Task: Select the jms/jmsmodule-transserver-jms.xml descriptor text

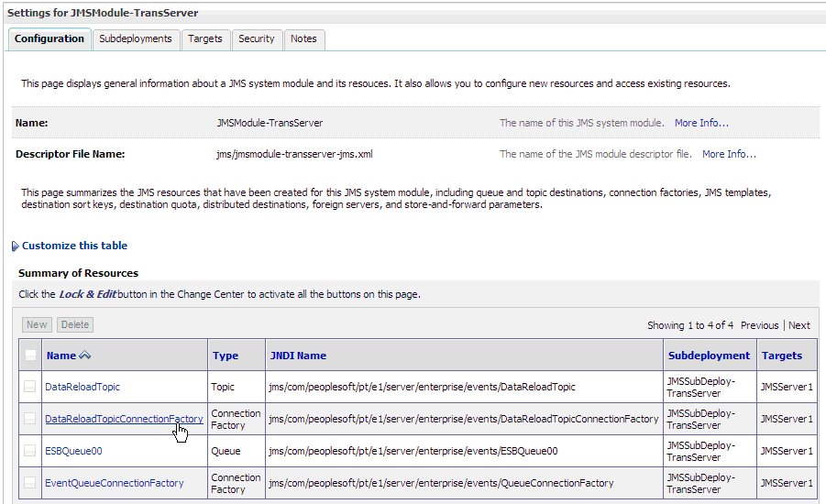Action: [x=294, y=154]
